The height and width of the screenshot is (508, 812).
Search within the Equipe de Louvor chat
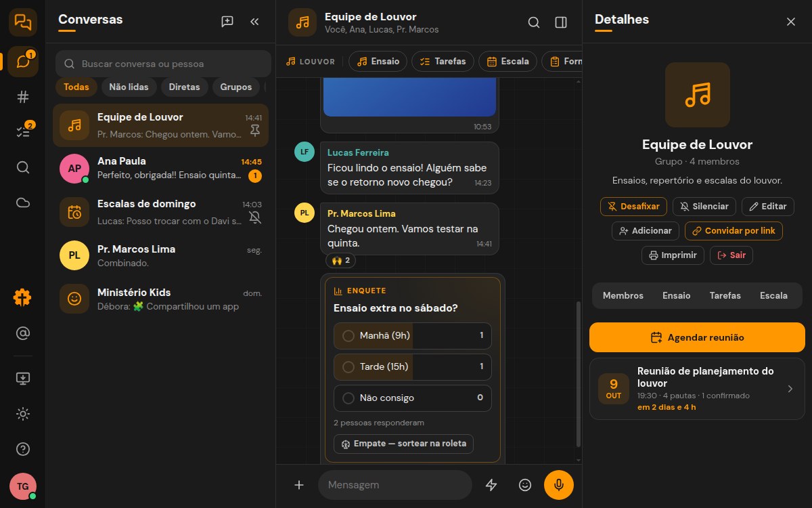534,22
